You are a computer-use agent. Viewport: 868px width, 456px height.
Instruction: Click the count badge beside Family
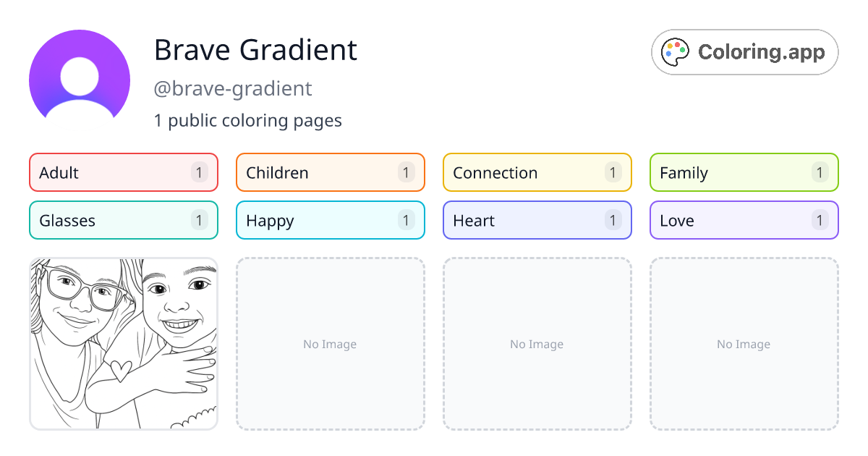tap(820, 172)
